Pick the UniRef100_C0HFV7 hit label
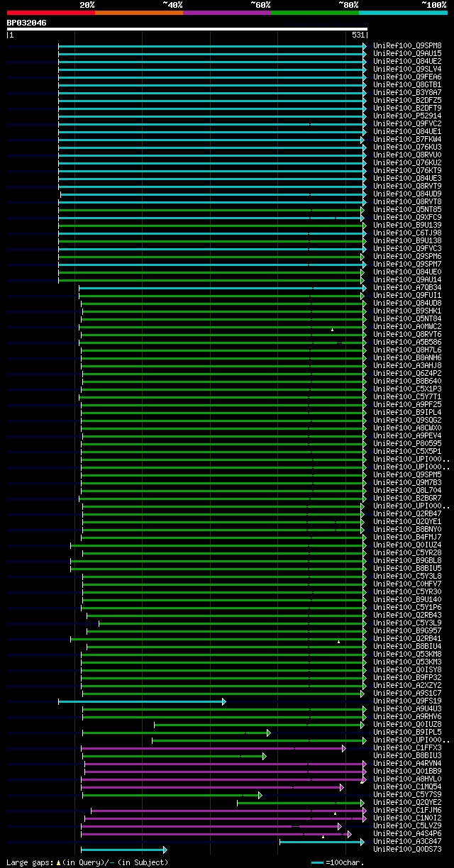 (x=408, y=584)
